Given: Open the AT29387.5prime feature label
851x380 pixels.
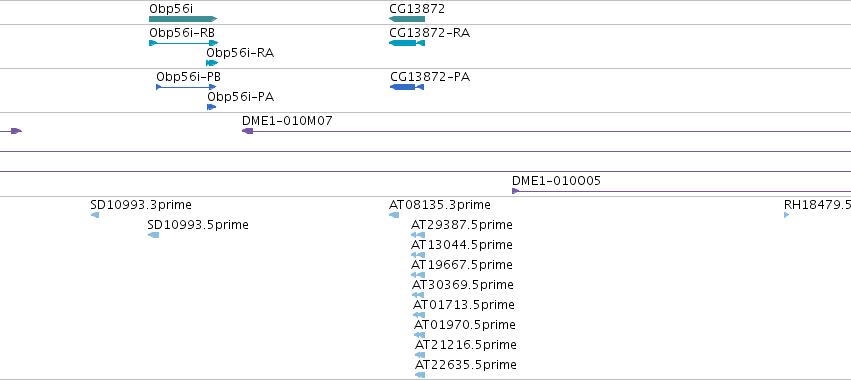Looking at the screenshot, I should [x=461, y=225].
